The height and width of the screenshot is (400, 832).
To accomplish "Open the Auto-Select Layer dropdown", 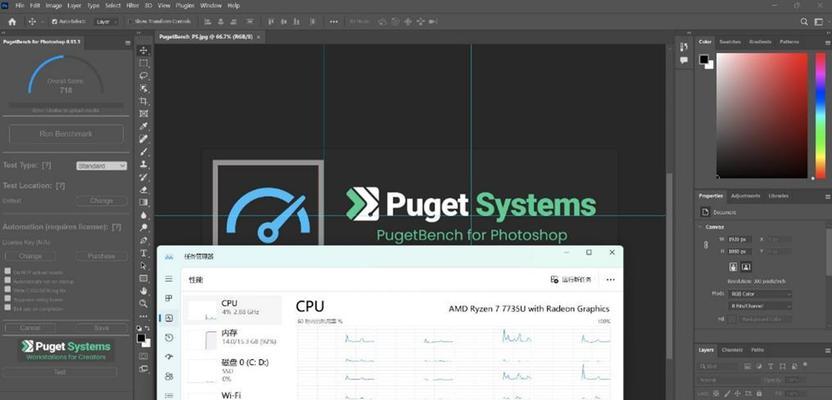I will (x=106, y=22).
